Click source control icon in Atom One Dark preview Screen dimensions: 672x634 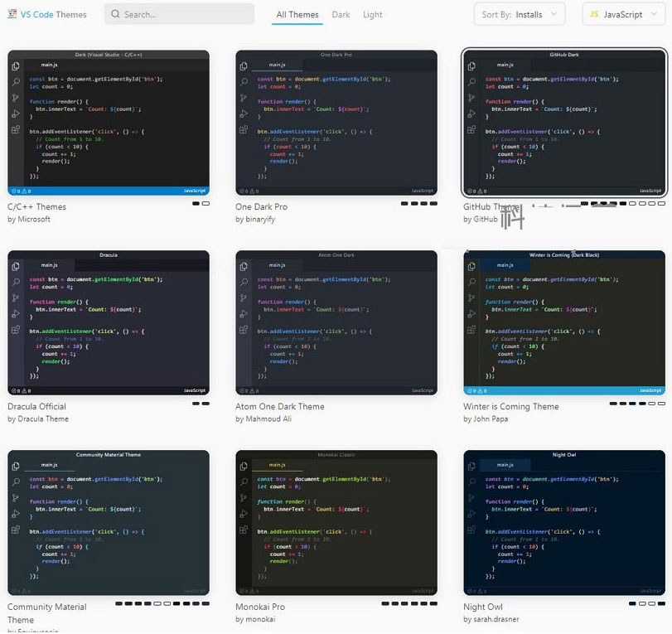(x=243, y=298)
